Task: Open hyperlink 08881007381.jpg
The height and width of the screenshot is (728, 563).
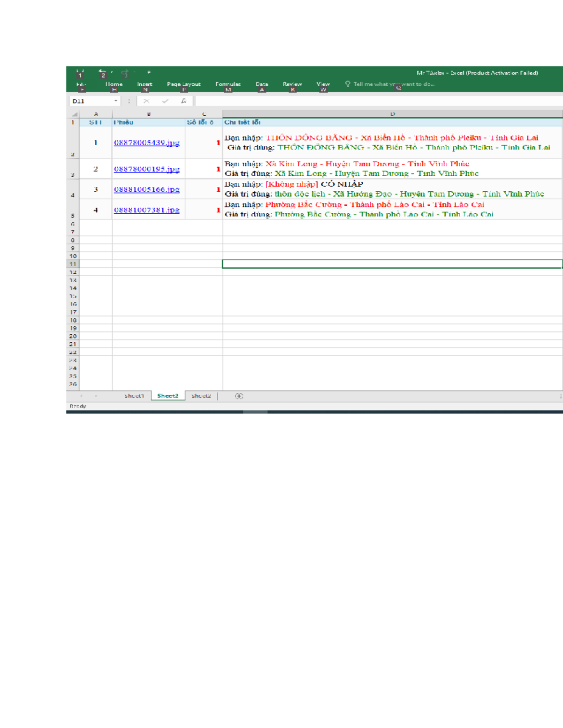Action: pos(147,210)
